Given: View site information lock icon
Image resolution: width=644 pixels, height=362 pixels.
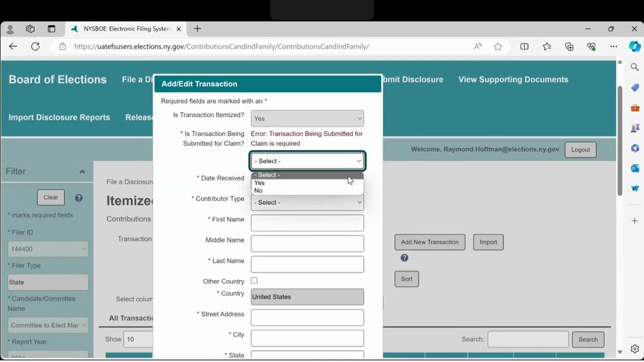Looking at the screenshot, I should 62,46.
